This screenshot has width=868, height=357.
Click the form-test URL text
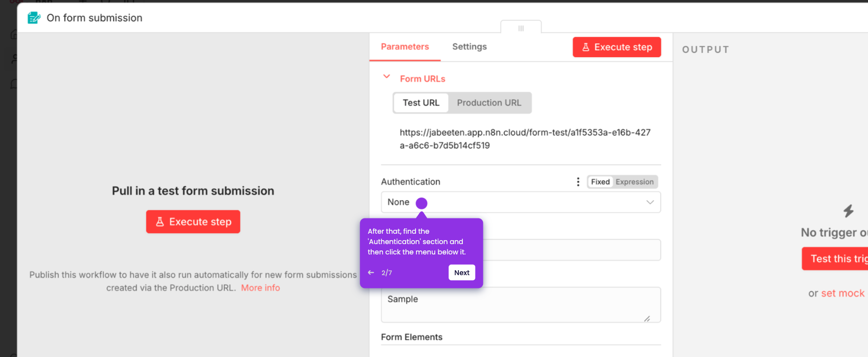click(525, 139)
